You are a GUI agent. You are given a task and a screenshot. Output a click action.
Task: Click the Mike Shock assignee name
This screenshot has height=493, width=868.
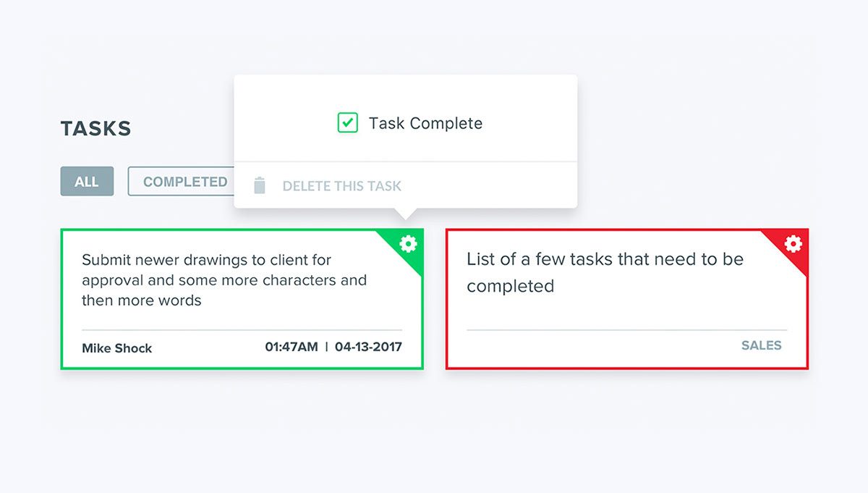pos(117,348)
